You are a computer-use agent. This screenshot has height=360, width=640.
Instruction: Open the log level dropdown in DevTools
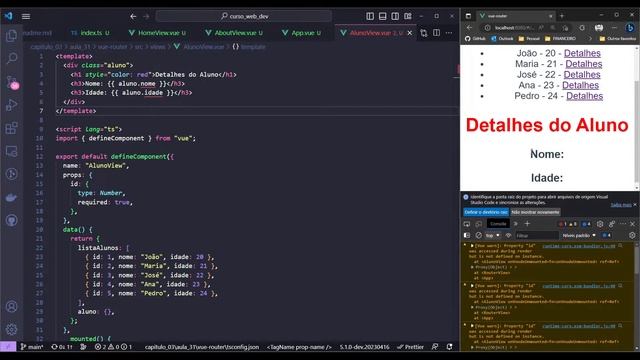(579, 236)
